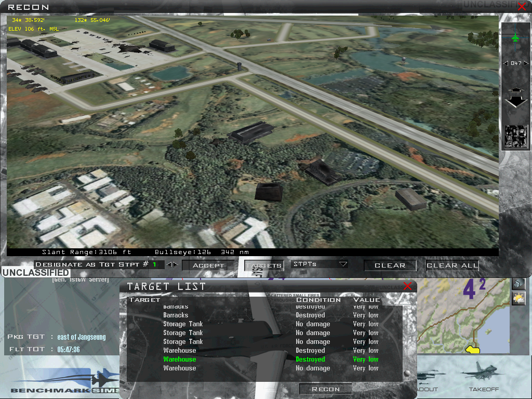
Task: Close the Recon window with red X
Action: coord(522,6)
